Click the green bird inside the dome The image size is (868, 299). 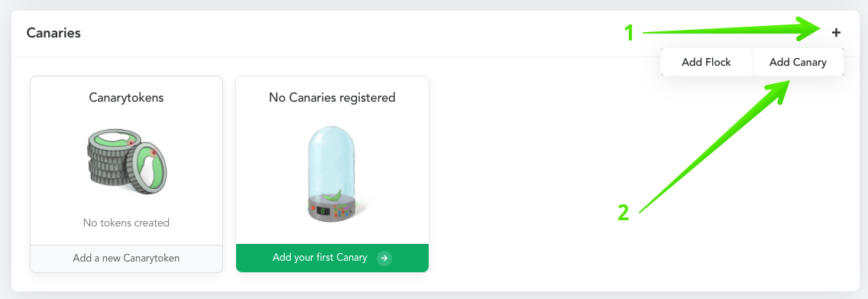click(x=332, y=196)
